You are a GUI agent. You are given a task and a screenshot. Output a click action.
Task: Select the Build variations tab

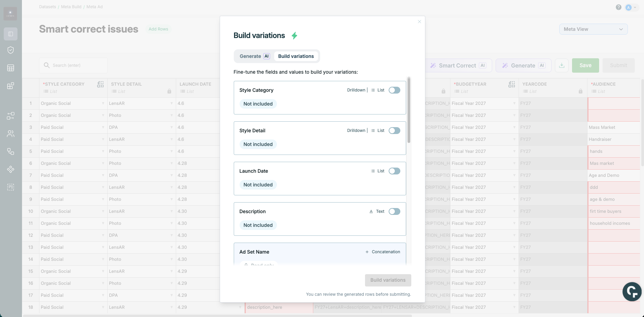tap(296, 56)
